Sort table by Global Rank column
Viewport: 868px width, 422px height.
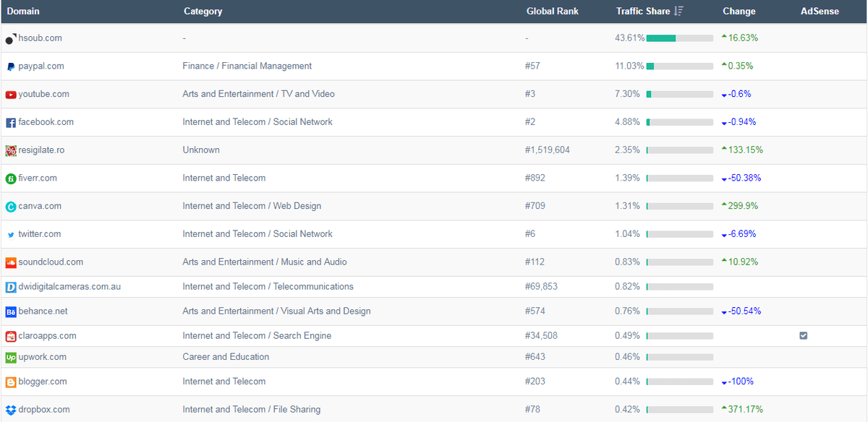coord(552,12)
